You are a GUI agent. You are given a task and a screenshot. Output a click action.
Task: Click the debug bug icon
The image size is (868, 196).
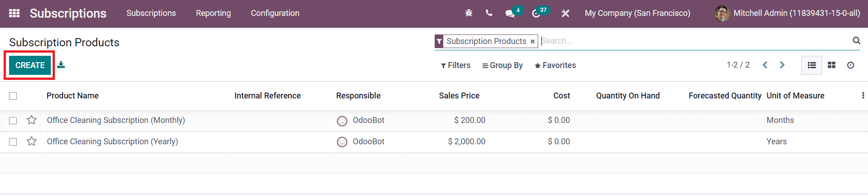pos(469,13)
